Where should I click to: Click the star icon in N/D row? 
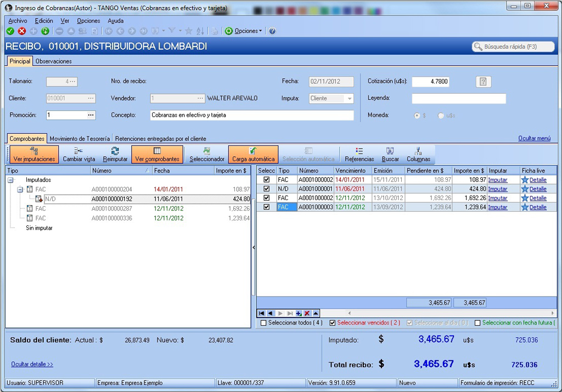[x=525, y=189]
